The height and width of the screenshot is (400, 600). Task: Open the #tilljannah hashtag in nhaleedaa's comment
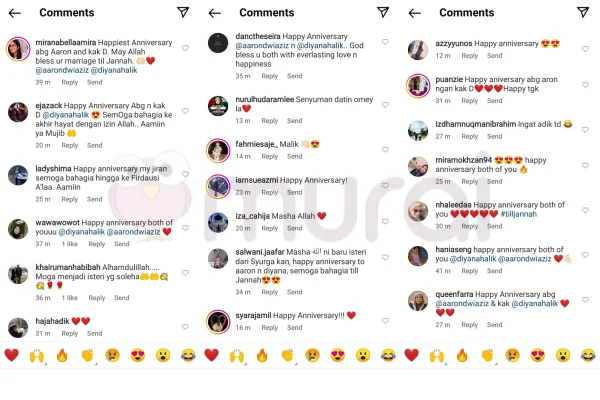point(518,214)
